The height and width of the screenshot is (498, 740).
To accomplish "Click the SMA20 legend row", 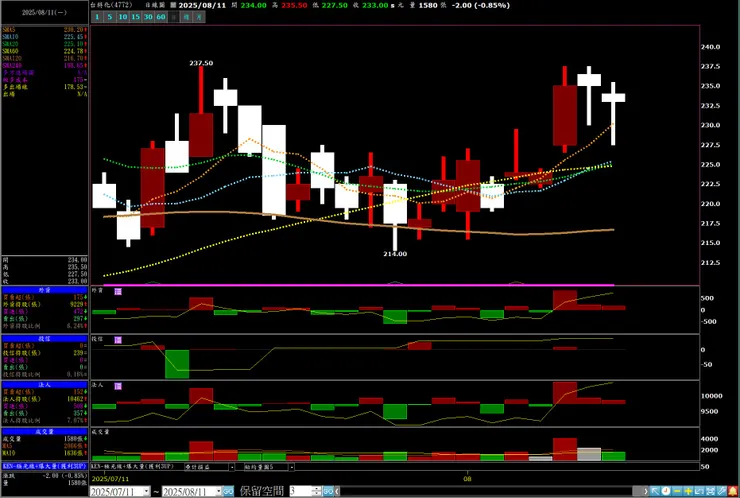I will pyautogui.click(x=44, y=44).
